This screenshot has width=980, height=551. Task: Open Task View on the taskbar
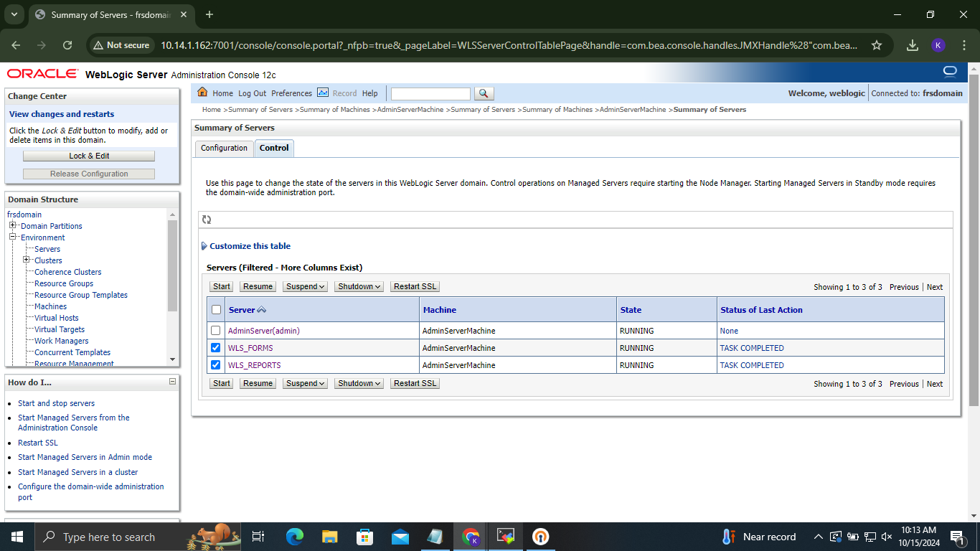(x=258, y=537)
